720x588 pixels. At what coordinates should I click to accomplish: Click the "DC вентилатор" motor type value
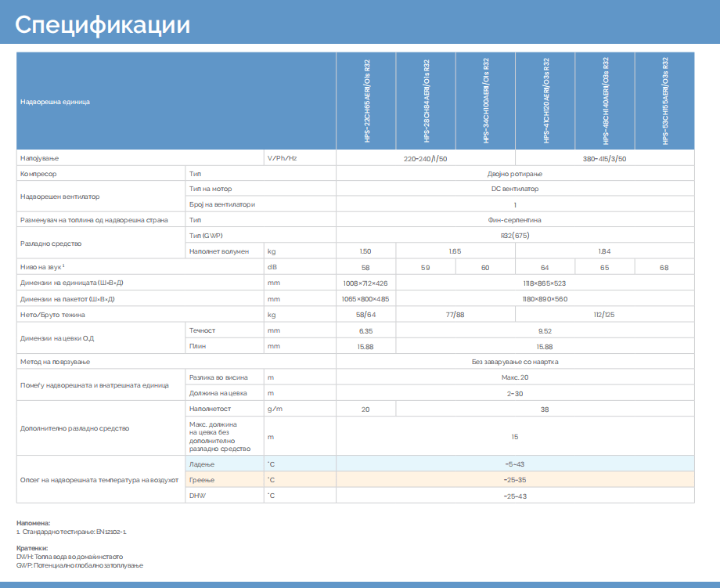(514, 189)
